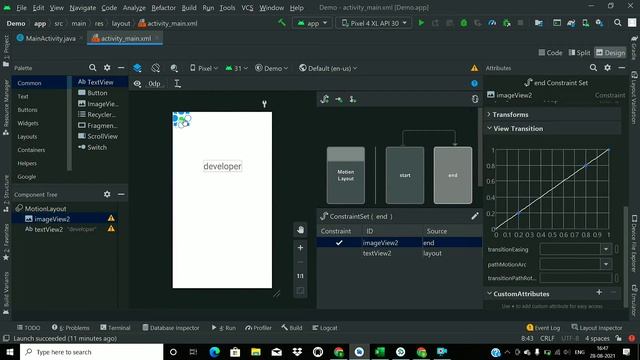Open the Terminal tool window
This screenshot has width=640, height=360.
[x=115, y=327]
